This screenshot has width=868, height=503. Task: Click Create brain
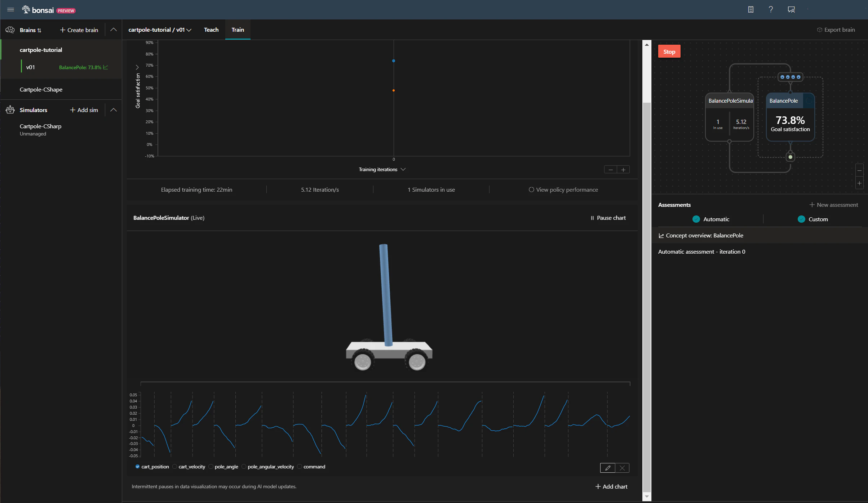79,30
